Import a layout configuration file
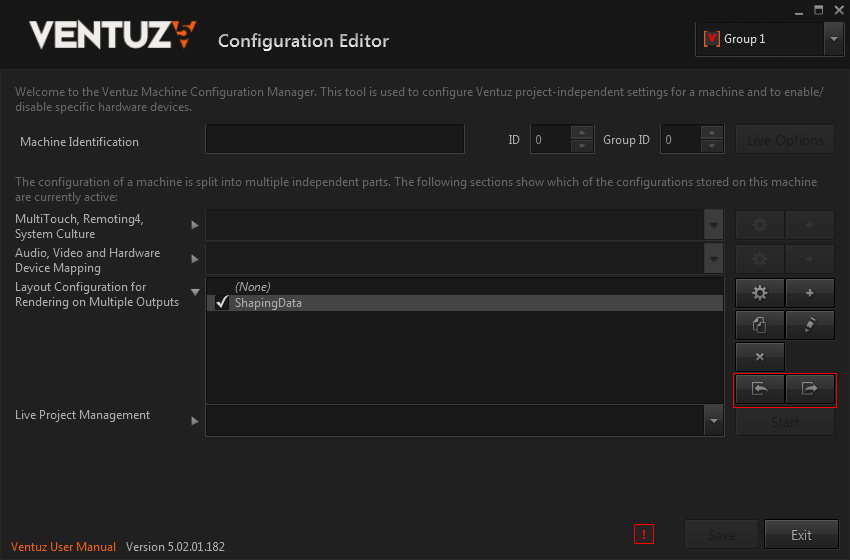Image resolution: width=850 pixels, height=560 pixels. (760, 389)
